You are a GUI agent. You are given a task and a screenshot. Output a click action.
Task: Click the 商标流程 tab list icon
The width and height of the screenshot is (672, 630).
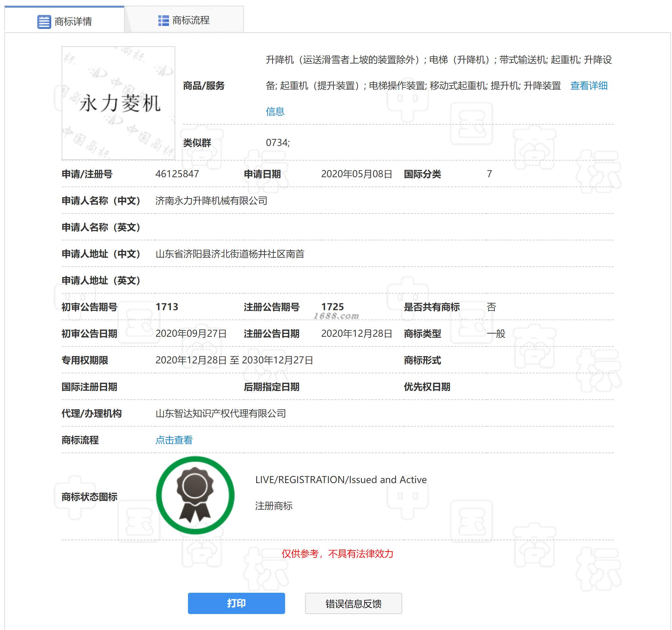(163, 21)
